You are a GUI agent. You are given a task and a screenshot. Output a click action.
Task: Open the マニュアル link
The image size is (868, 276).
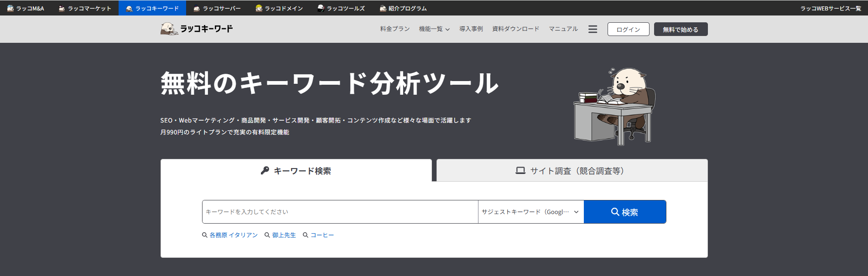coord(563,29)
